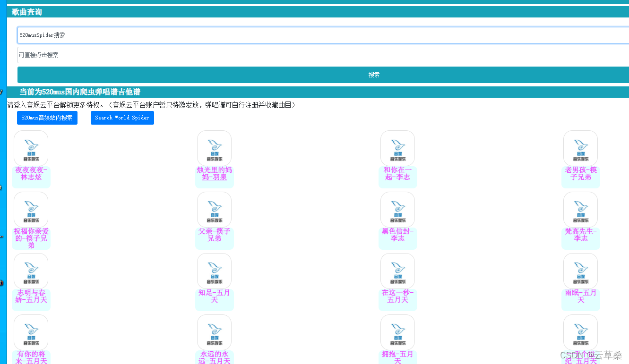Click the 当前为520mus国内爬虫弹唱谱吉他谱 heading
Viewport: 629px width, 364px height.
pyautogui.click(x=80, y=92)
